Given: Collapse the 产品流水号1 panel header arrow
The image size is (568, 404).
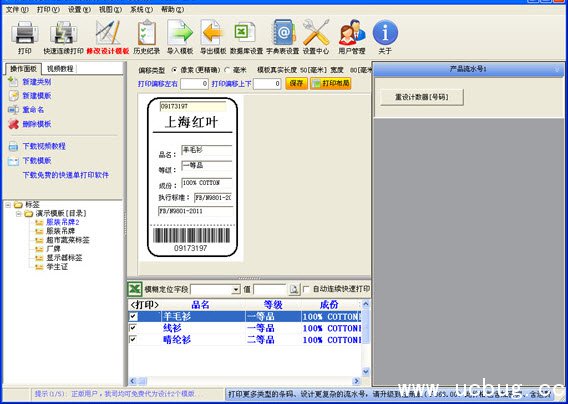Looking at the screenshot, I should point(557,69).
